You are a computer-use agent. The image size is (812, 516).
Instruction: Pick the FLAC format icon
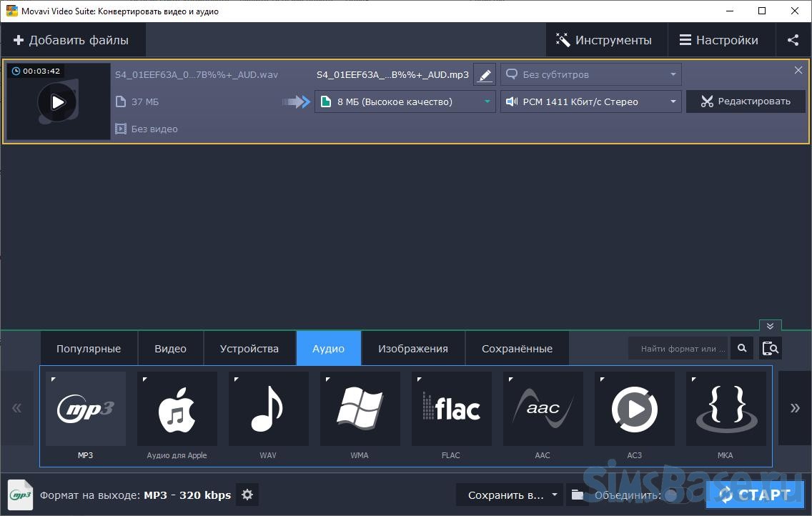(451, 409)
